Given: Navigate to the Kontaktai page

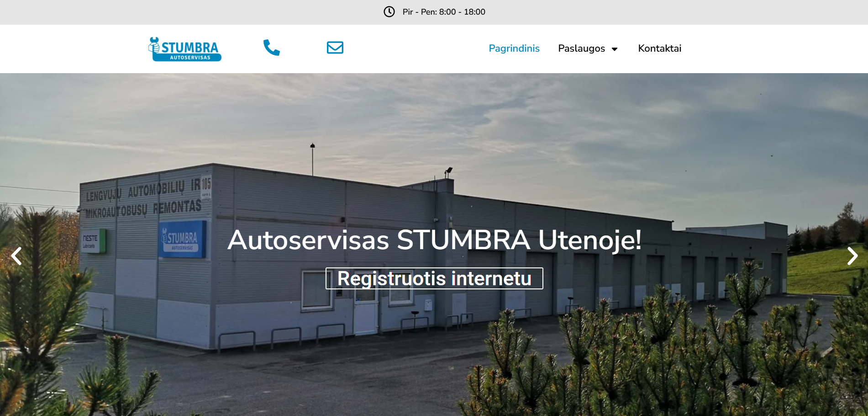Looking at the screenshot, I should point(659,48).
